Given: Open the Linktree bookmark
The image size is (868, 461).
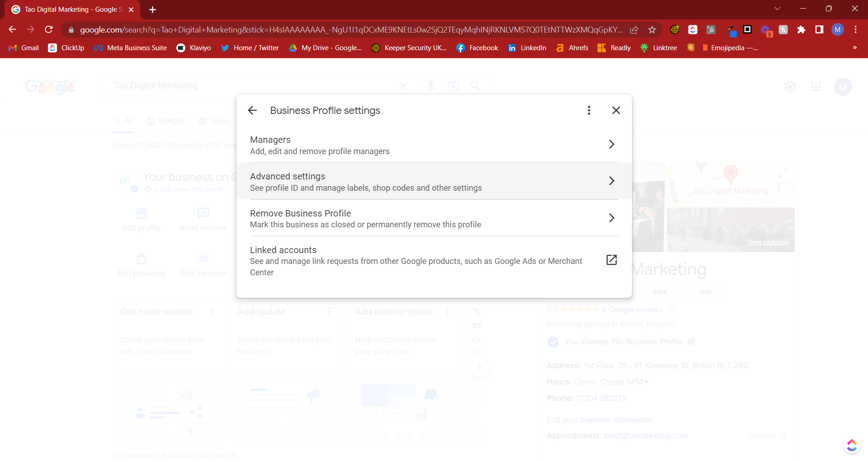Looking at the screenshot, I should coord(659,48).
